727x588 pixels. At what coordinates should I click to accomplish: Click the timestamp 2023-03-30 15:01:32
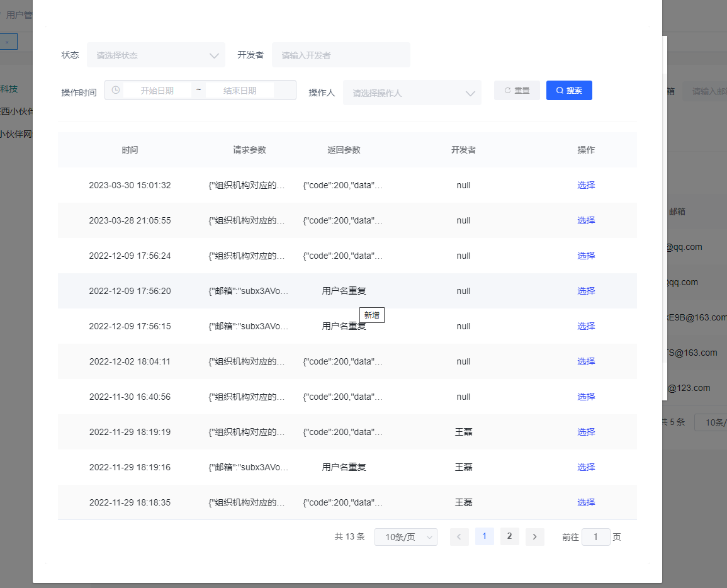tap(130, 185)
